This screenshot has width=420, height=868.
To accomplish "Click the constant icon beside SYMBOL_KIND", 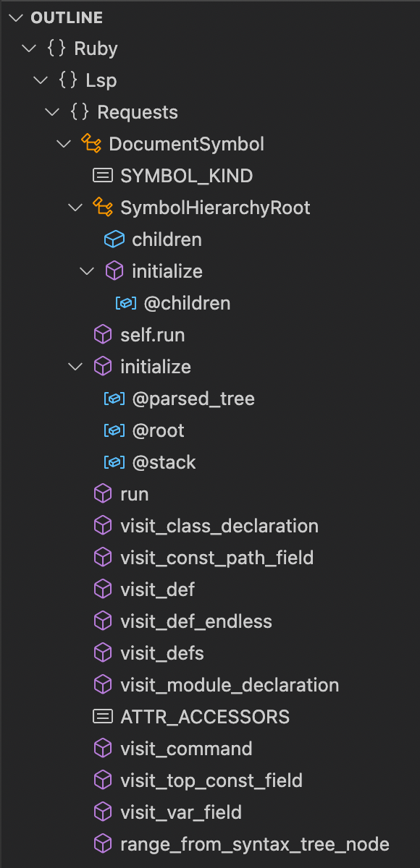I will tap(102, 175).
